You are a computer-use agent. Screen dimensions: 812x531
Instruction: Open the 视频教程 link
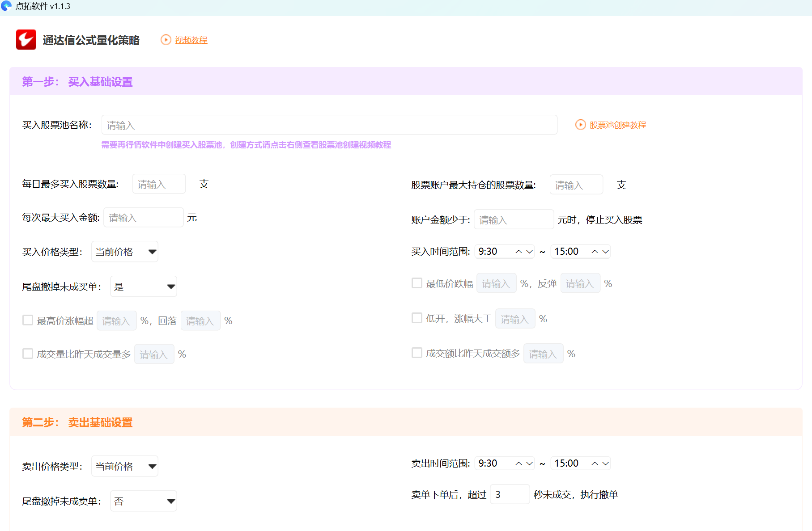191,40
